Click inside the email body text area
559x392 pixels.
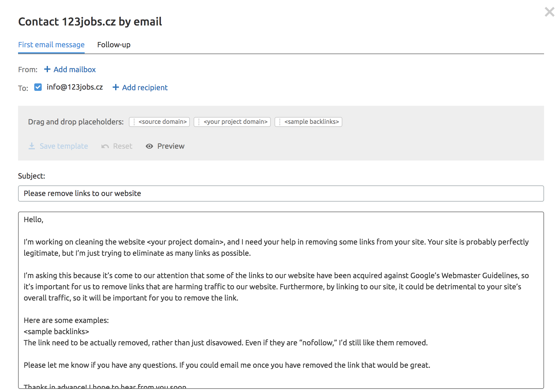[281, 300]
